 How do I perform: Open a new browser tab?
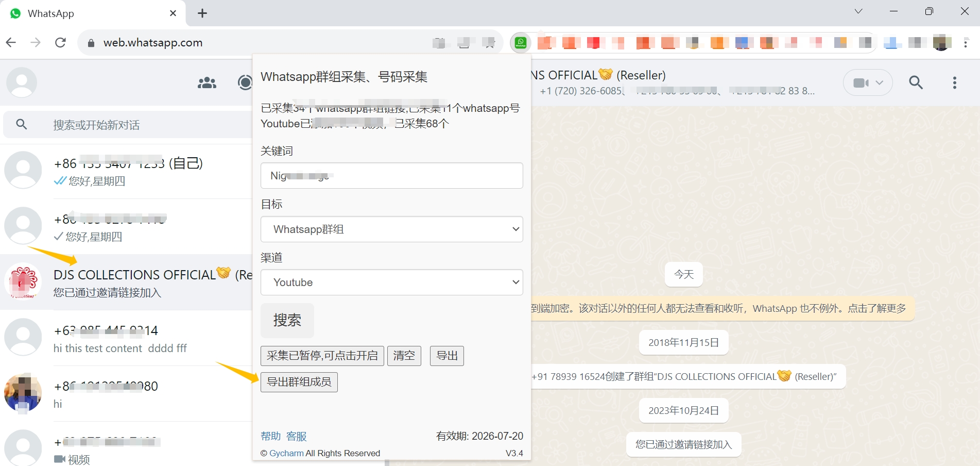point(202,13)
